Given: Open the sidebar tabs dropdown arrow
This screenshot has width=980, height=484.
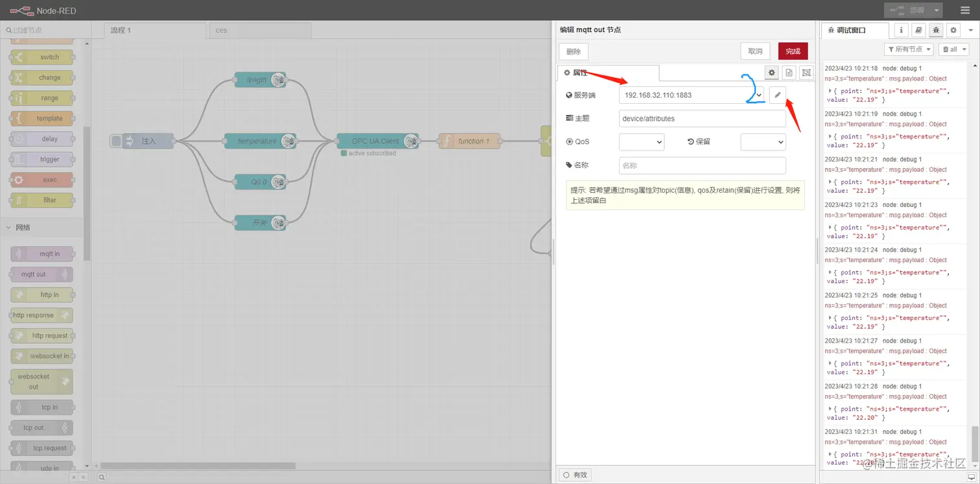Looking at the screenshot, I should (970, 30).
